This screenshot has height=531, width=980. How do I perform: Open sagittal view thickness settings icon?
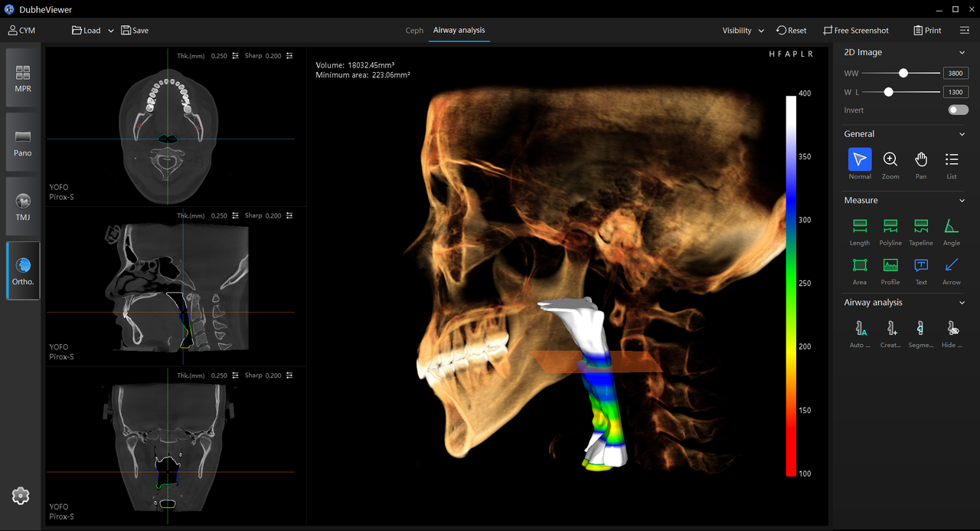(x=236, y=216)
